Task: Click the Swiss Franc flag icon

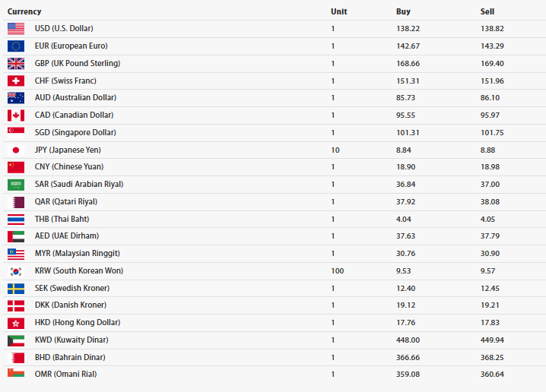Action: coord(16,81)
